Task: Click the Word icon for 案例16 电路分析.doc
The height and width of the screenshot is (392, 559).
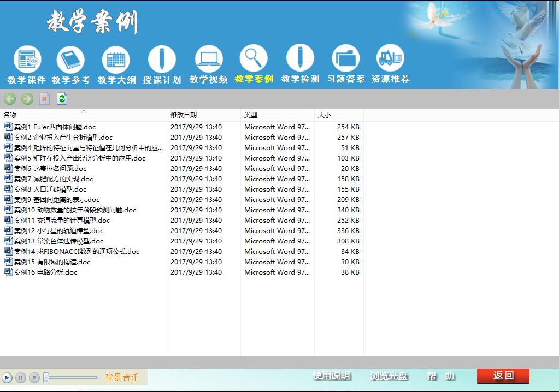Action: 9,272
